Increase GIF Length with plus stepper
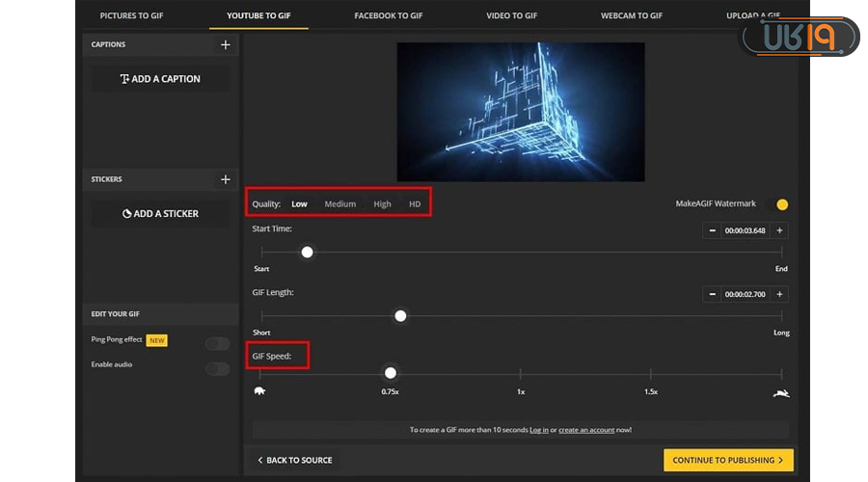This screenshot has height=482, width=868. [780, 294]
